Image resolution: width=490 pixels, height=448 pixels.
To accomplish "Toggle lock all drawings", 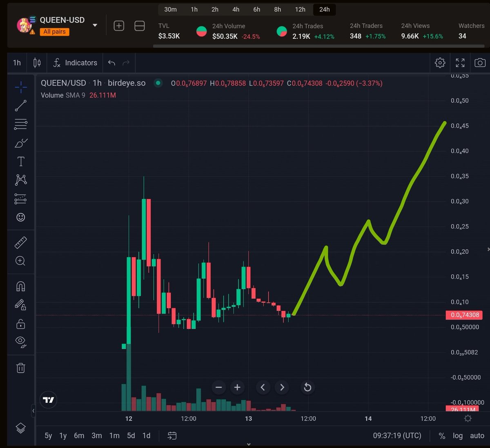I will (x=21, y=324).
